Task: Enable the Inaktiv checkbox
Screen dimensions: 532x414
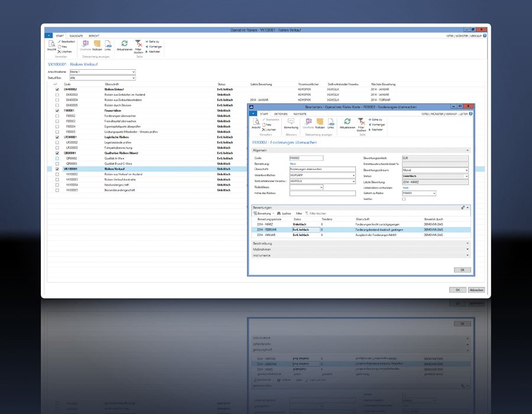Action: click(x=403, y=199)
